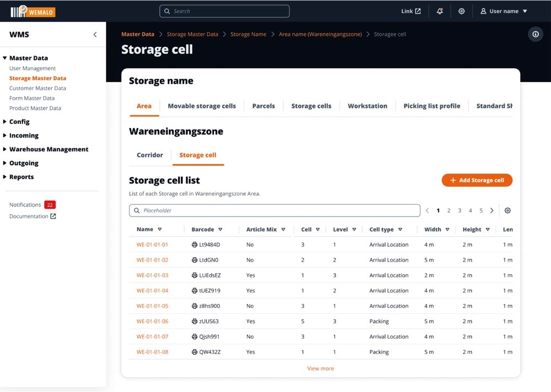
Task: Open the User name account dropdown
Action: (x=504, y=11)
